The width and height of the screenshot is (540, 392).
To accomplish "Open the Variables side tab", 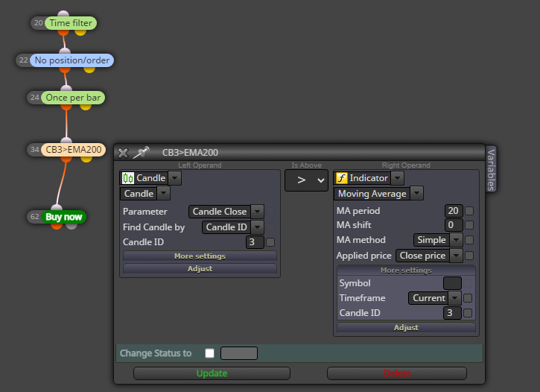I will [491, 169].
